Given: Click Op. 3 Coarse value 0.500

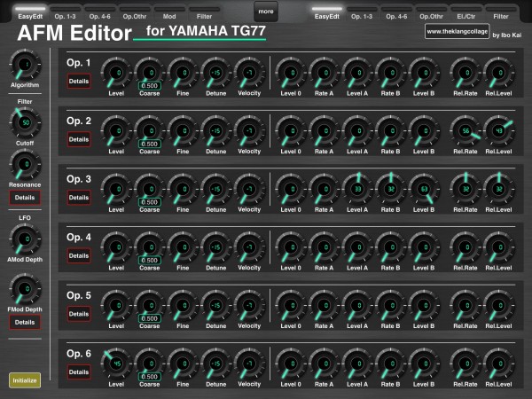Looking at the screenshot, I should (150, 202).
